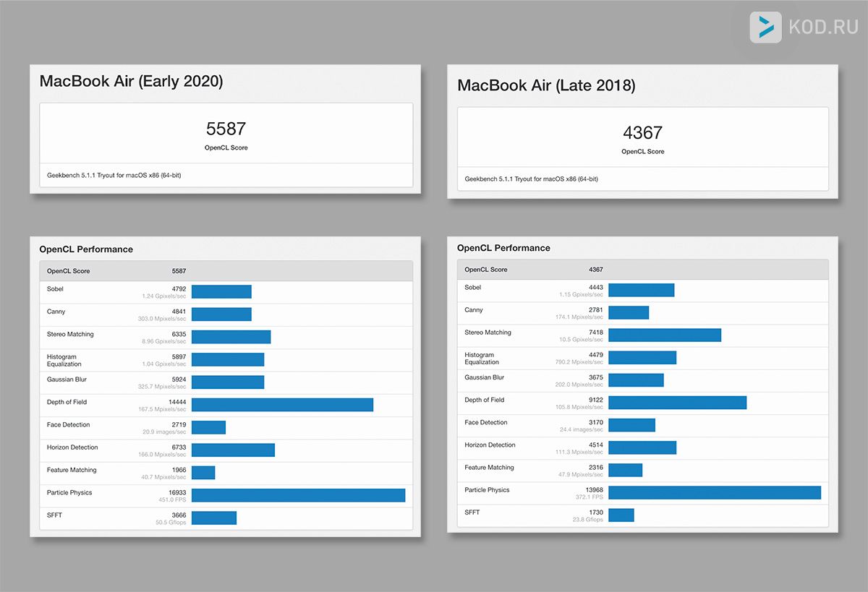Viewport: 868px width, 592px height.
Task: Select the large 5587 OpenCL score
Action: [x=226, y=129]
